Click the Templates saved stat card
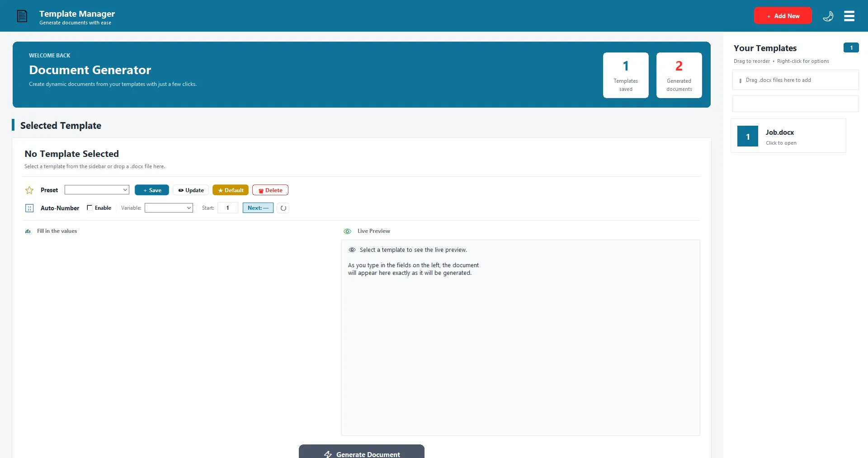 (626, 75)
